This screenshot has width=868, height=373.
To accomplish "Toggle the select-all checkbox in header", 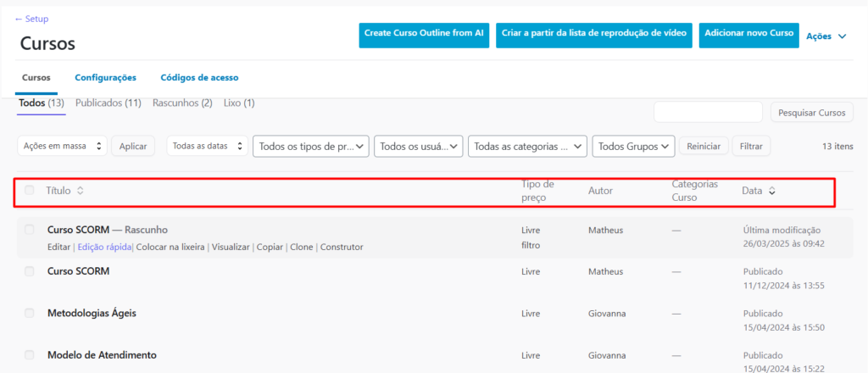I will (30, 191).
